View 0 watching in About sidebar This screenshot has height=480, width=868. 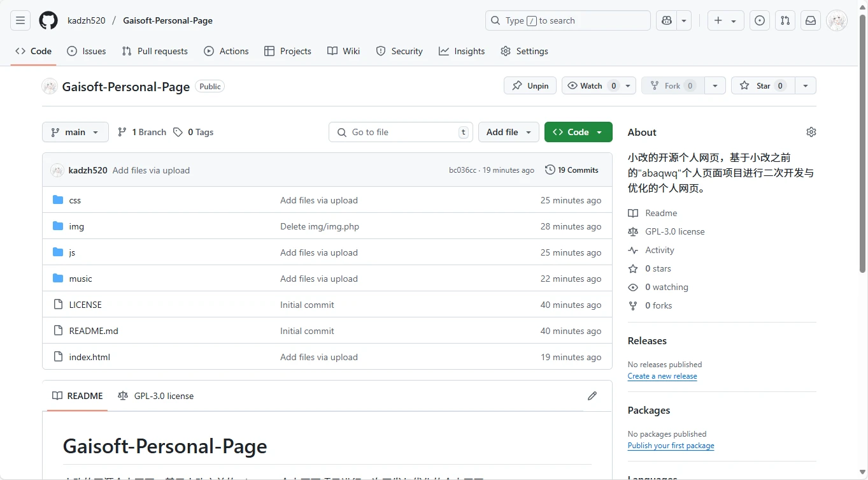658,287
